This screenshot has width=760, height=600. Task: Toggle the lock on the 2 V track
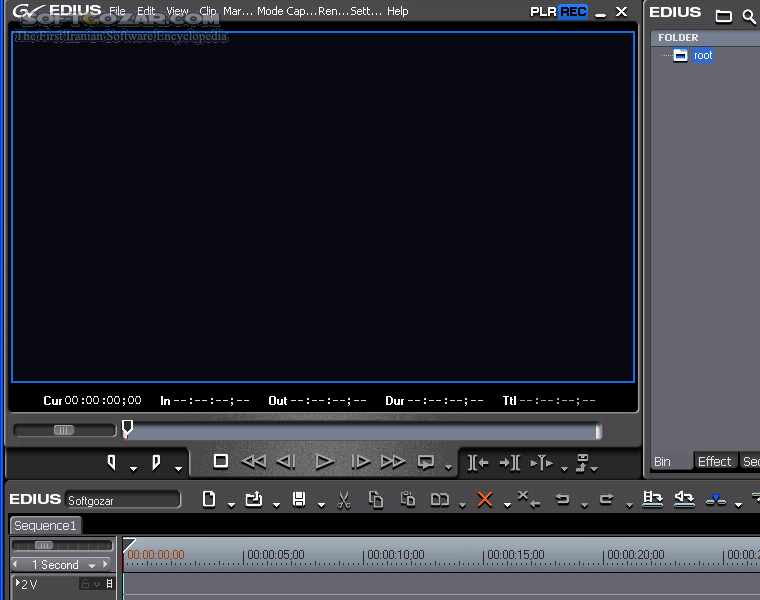pos(85,584)
